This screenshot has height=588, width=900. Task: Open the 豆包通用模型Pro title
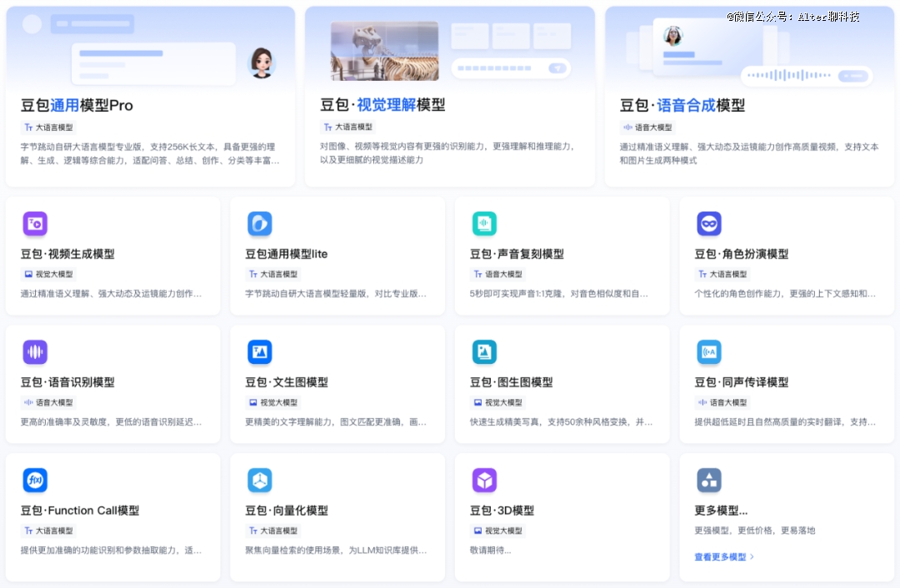[77, 105]
